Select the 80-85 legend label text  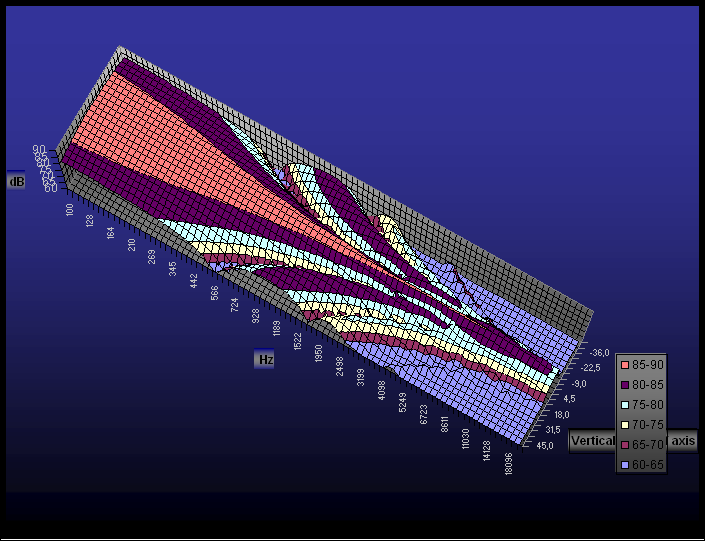[648, 385]
